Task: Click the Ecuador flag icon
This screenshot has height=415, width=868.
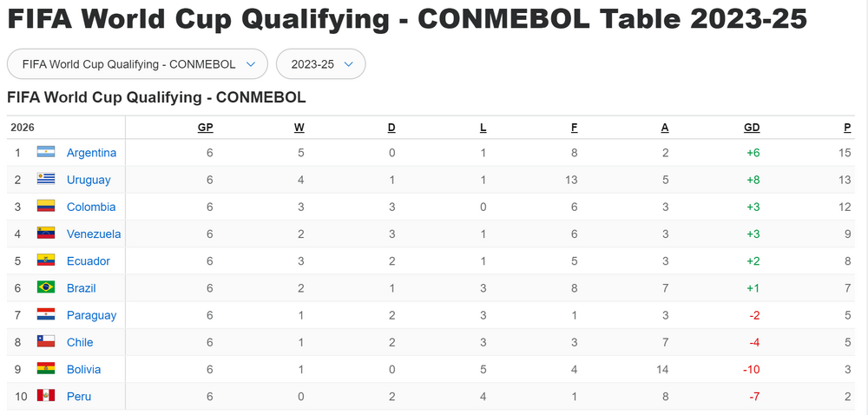Action: click(x=46, y=260)
